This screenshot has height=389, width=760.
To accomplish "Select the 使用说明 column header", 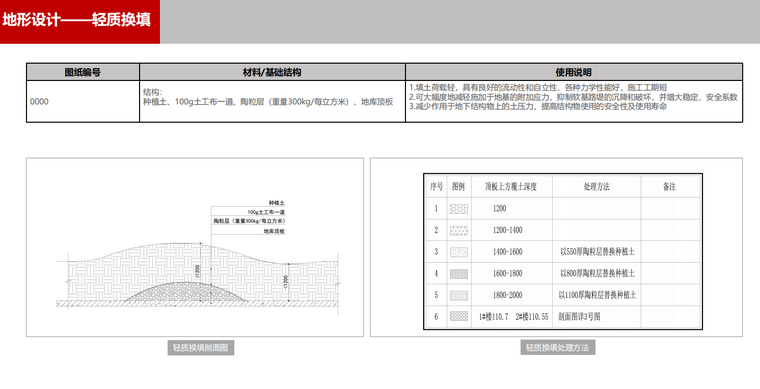I will pyautogui.click(x=574, y=72).
